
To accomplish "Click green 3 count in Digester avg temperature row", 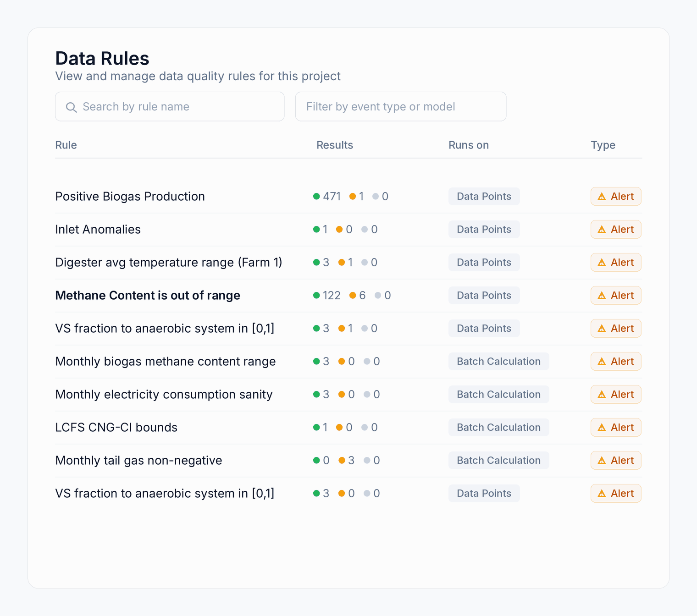I will click(321, 262).
